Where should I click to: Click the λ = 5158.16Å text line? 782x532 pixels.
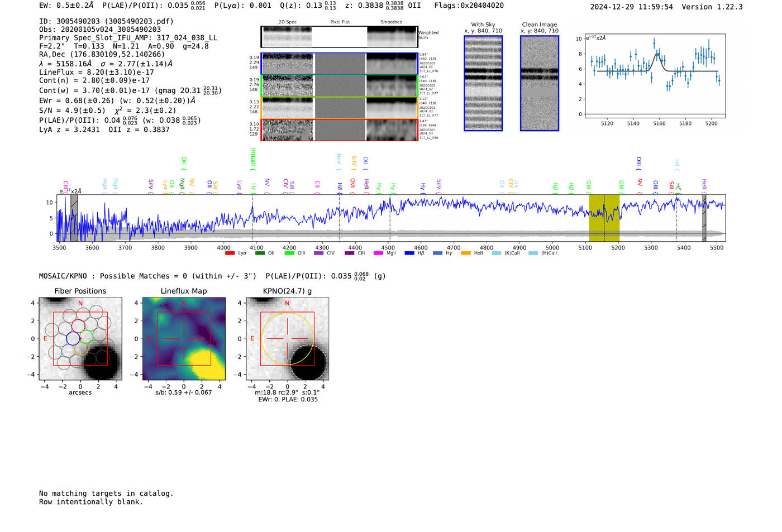pyautogui.click(x=106, y=64)
